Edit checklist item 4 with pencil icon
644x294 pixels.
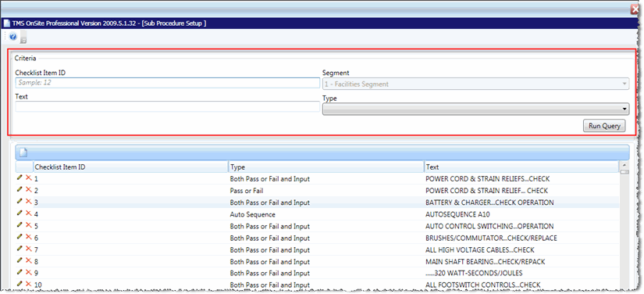click(x=20, y=213)
